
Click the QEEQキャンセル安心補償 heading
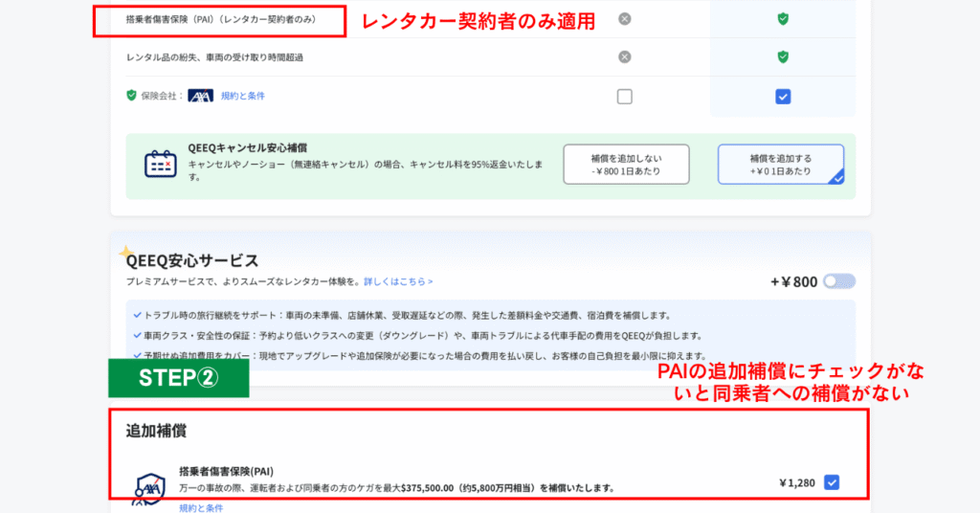coord(248,148)
